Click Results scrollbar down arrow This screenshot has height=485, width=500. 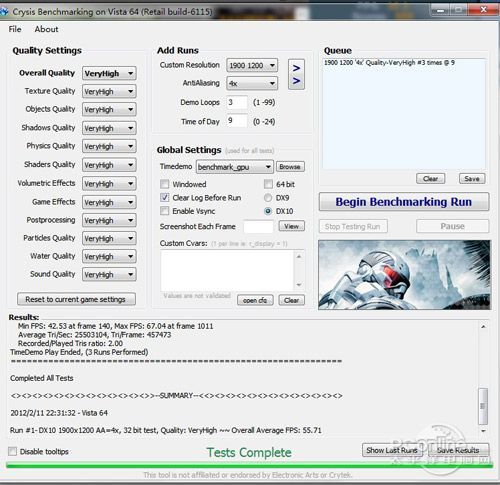[x=483, y=431]
